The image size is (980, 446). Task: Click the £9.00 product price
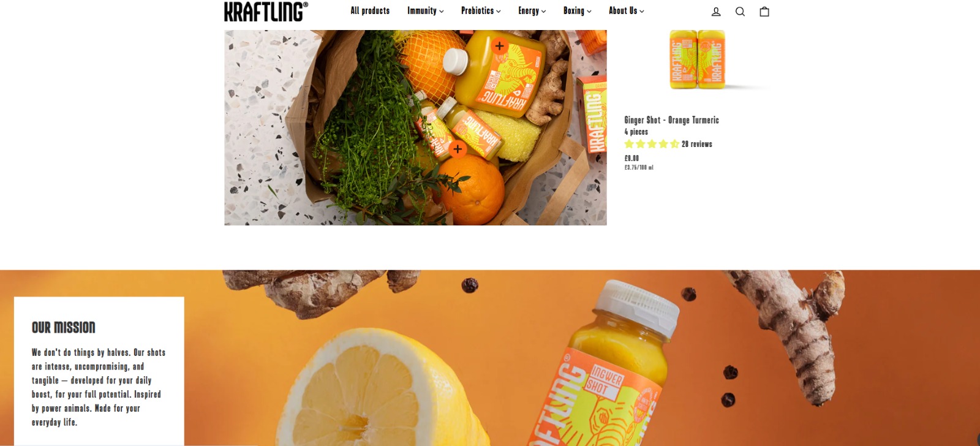(631, 158)
